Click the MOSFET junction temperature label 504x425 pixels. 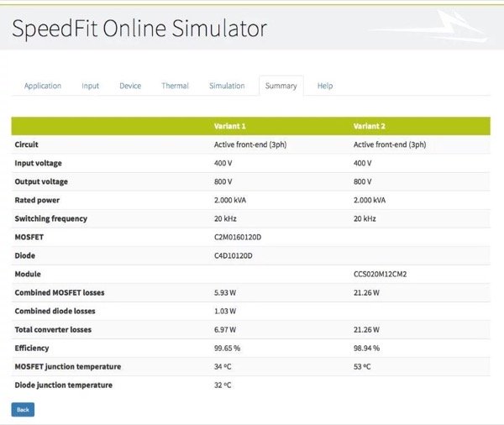pyautogui.click(x=68, y=366)
